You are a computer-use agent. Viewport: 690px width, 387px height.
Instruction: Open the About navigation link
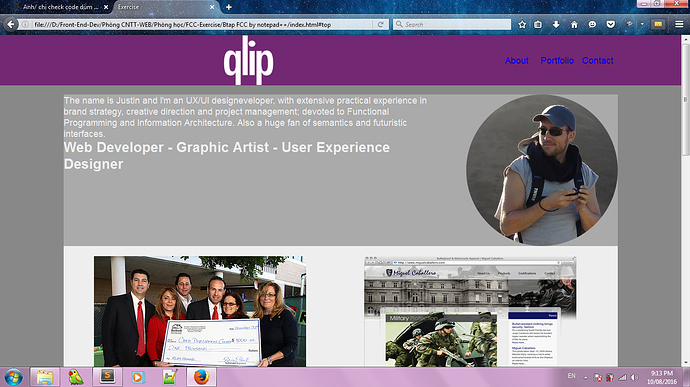(517, 61)
